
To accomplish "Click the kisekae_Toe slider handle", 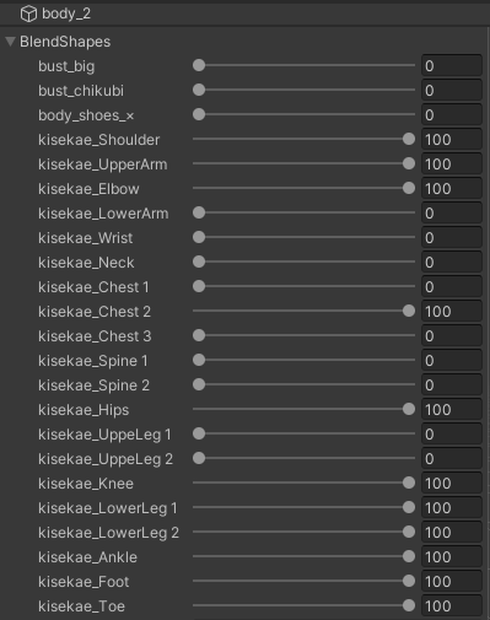I will tap(409, 605).
